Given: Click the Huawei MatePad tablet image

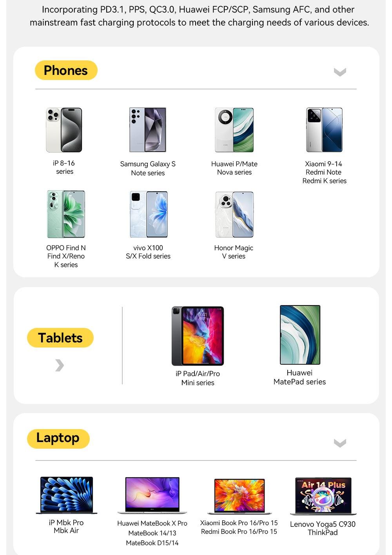Looking at the screenshot, I should tap(300, 335).
